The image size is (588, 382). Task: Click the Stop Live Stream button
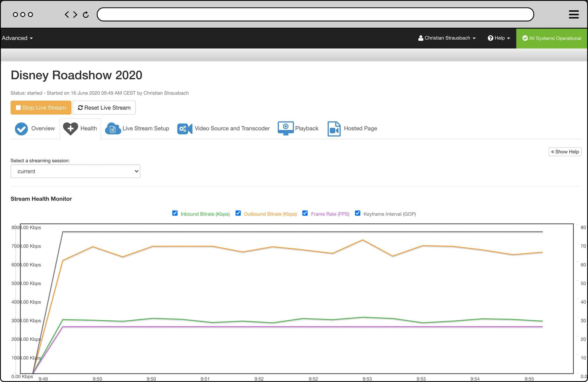41,108
